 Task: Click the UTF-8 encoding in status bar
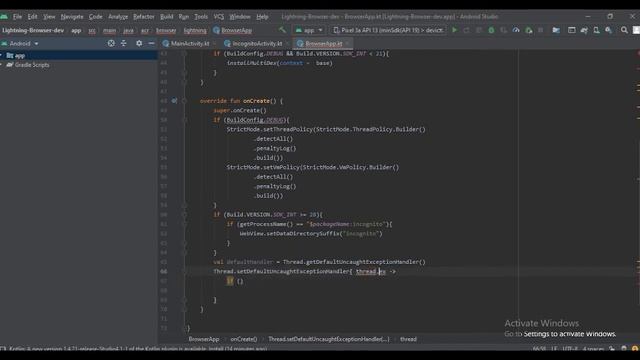click(570, 349)
